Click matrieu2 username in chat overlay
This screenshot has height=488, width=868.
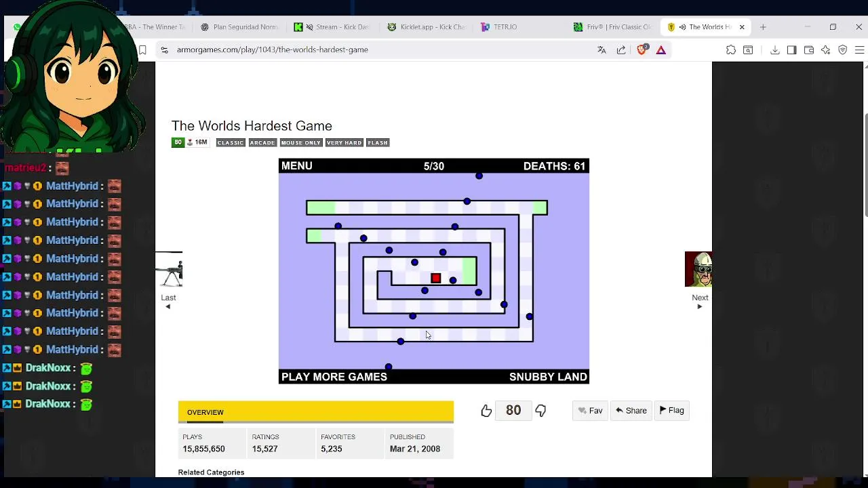(x=26, y=168)
